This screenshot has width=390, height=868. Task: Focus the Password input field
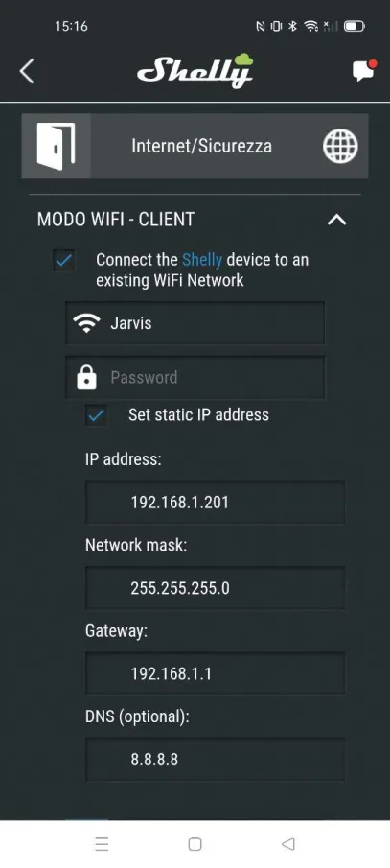click(x=195, y=378)
